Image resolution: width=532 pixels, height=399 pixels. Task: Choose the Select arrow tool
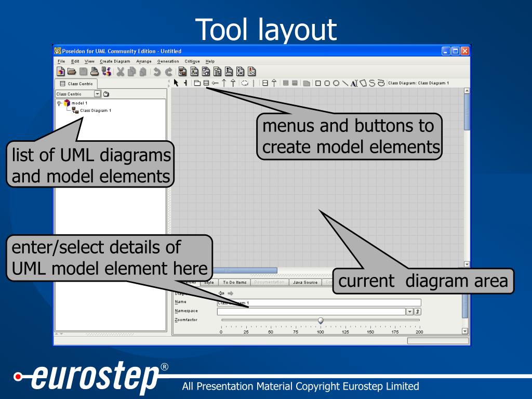(176, 83)
